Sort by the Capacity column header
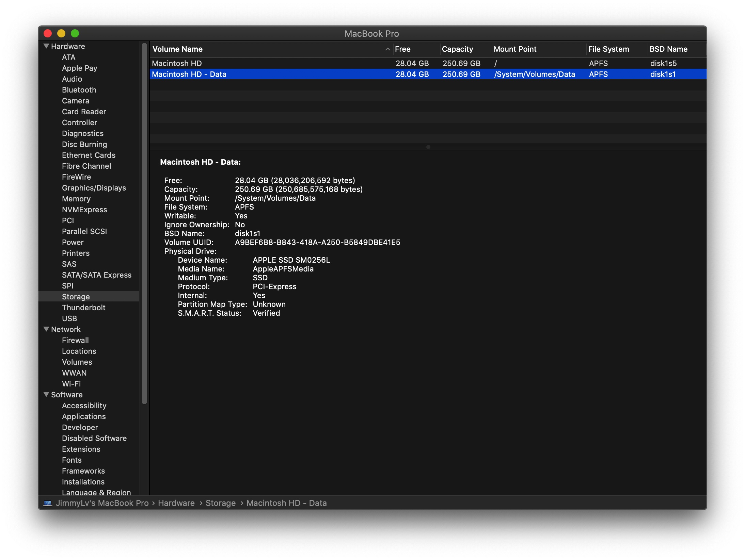The width and height of the screenshot is (745, 560). (457, 49)
